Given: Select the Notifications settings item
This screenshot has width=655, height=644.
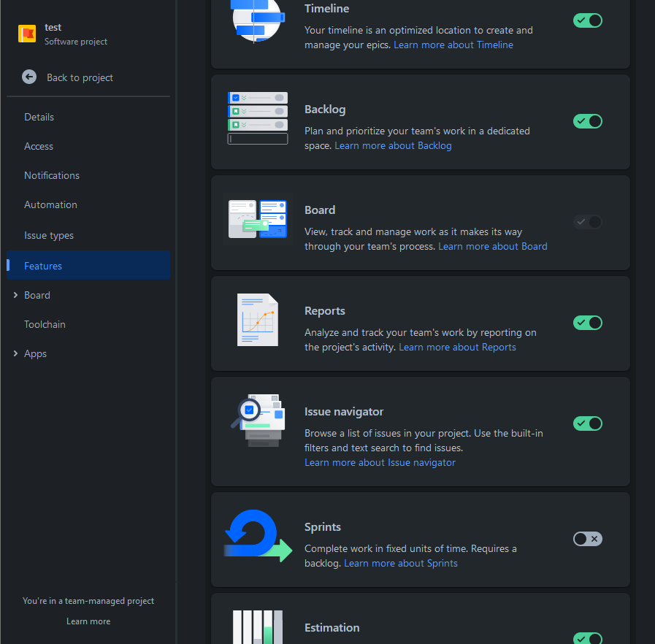Looking at the screenshot, I should [51, 175].
